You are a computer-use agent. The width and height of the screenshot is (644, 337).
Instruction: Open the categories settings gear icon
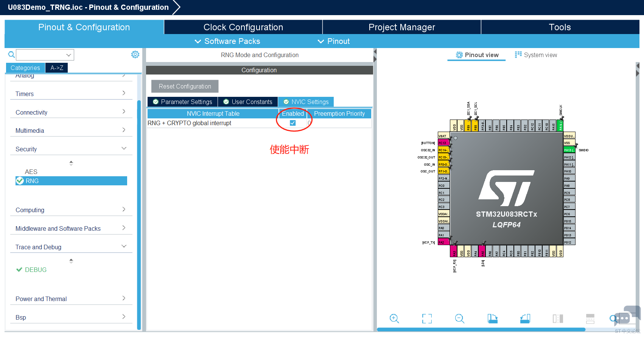click(135, 54)
